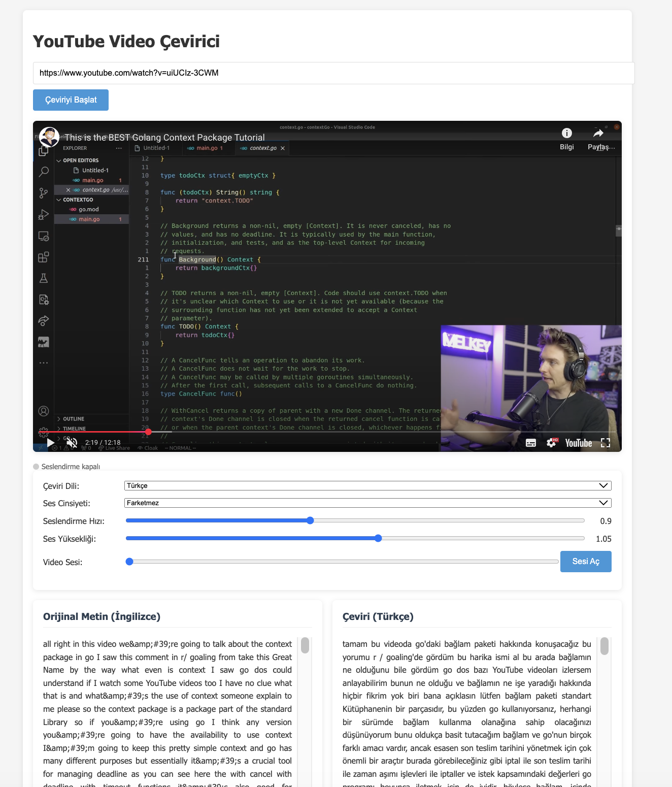Click the 0.9 speed value
Screen dimensions: 672x787
tap(606, 521)
